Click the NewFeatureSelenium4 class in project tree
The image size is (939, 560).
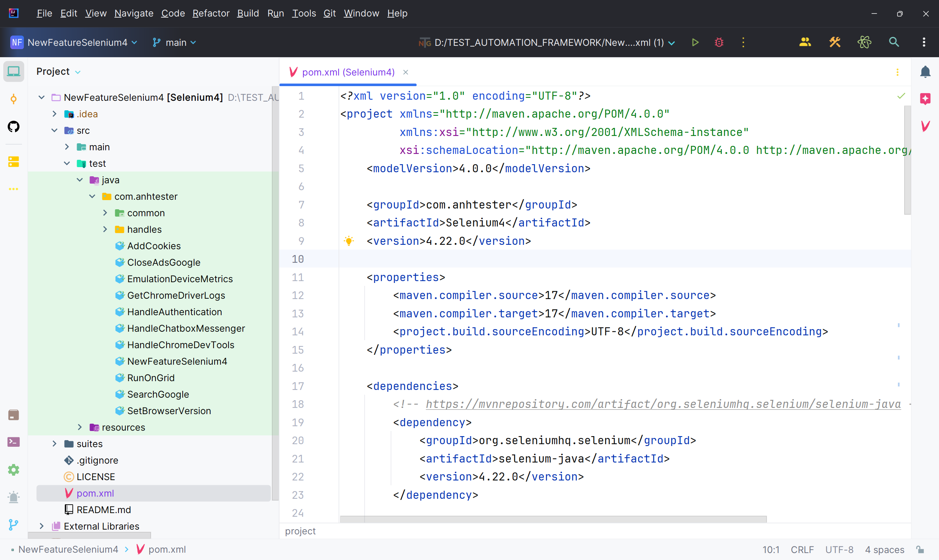(176, 361)
